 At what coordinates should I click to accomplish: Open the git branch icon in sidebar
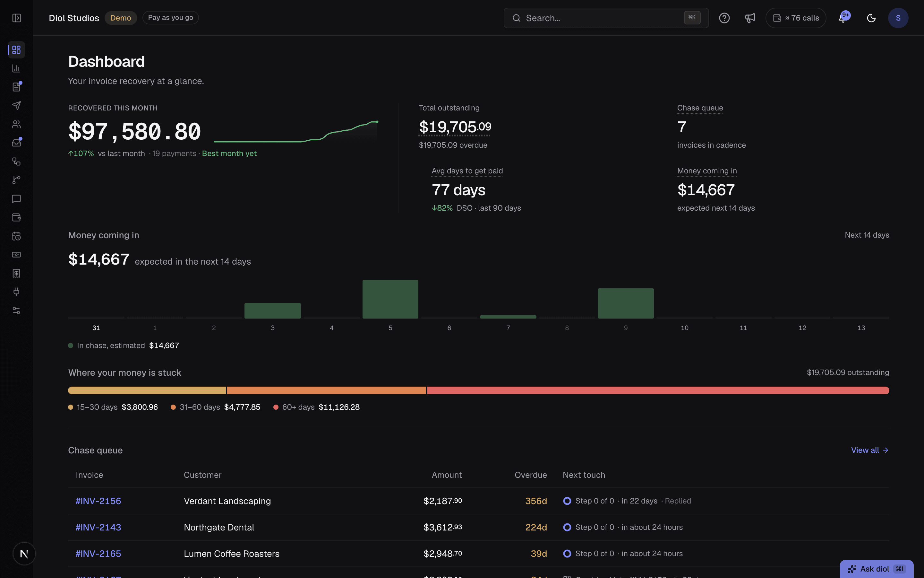pos(16,180)
